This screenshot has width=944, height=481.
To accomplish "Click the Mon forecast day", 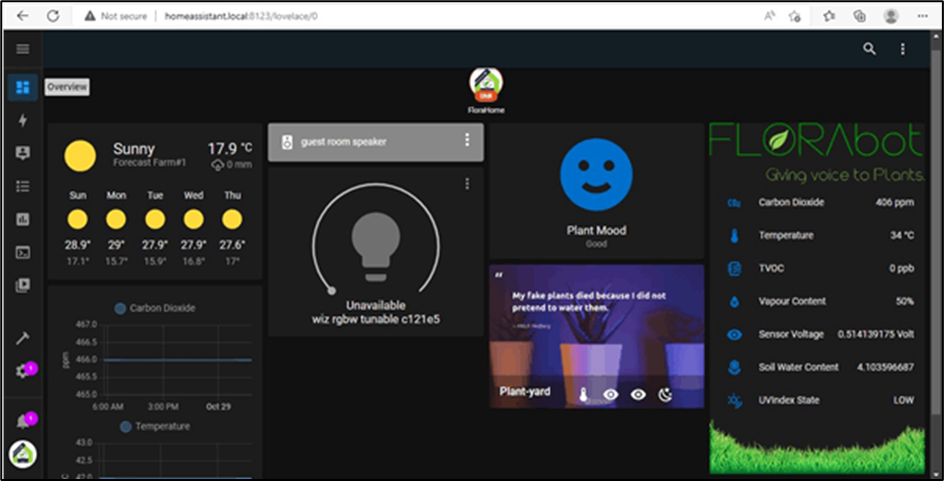I will coord(116,229).
